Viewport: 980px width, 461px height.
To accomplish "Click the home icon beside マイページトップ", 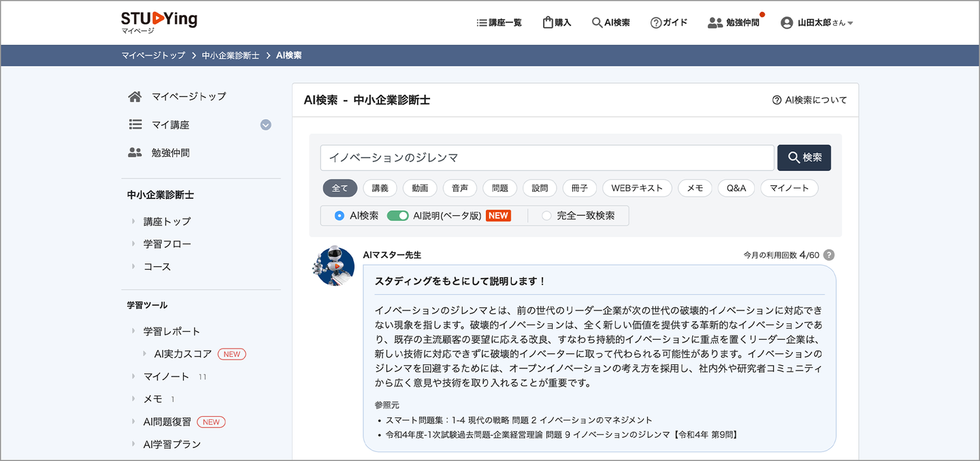I will (135, 97).
